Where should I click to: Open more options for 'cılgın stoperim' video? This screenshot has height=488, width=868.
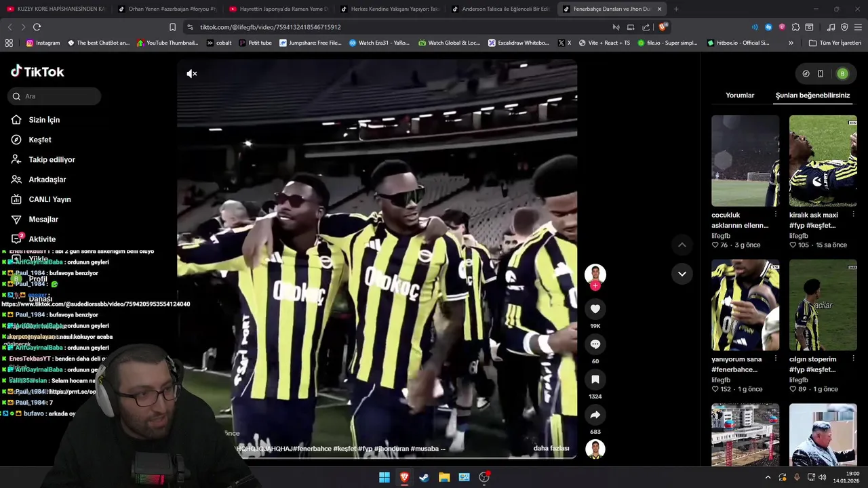pos(853,359)
